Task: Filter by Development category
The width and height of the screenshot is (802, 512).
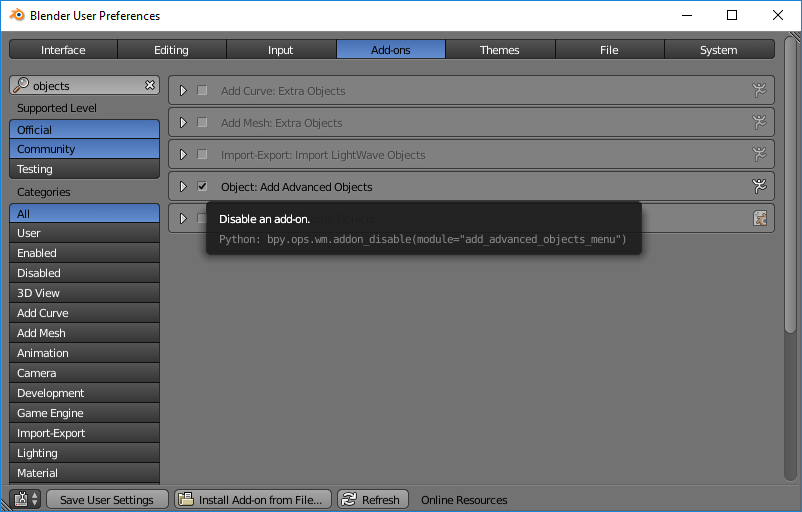Action: [x=84, y=392]
